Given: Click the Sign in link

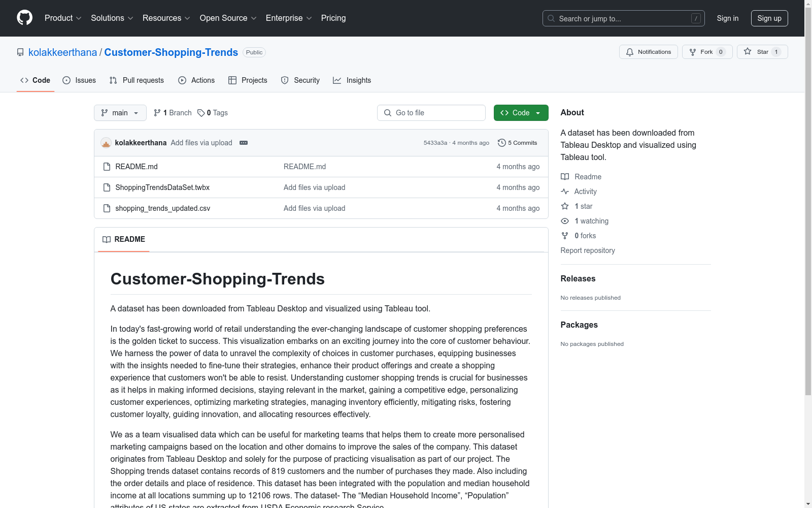Looking at the screenshot, I should tap(728, 18).
